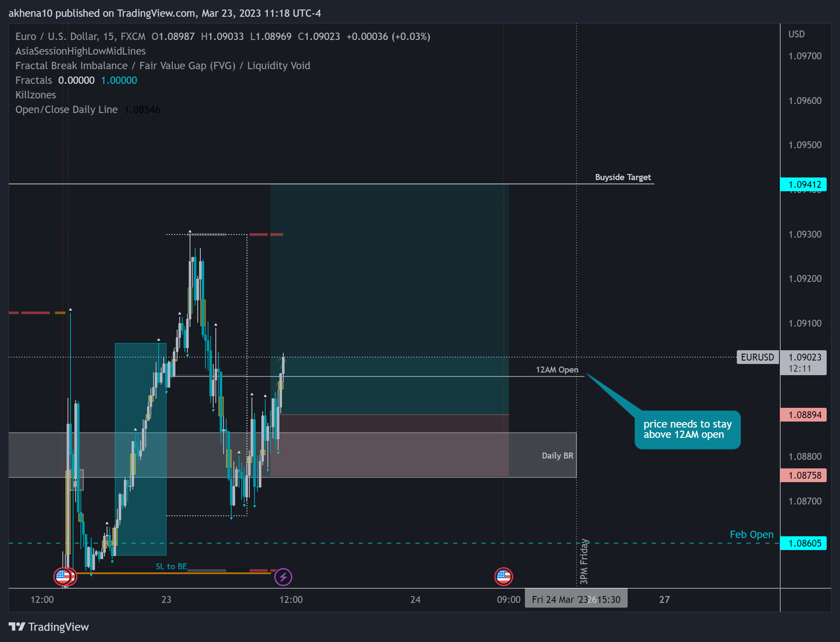The width and height of the screenshot is (840, 642).
Task: Click Open/Close Daily Line indicator legend
Action: click(66, 110)
